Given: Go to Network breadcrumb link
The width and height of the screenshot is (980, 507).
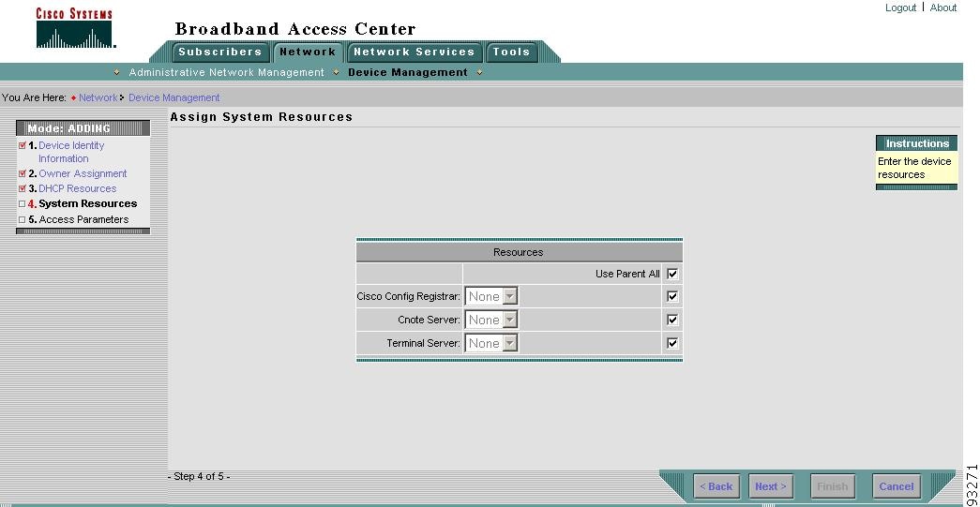Looking at the screenshot, I should click(98, 98).
